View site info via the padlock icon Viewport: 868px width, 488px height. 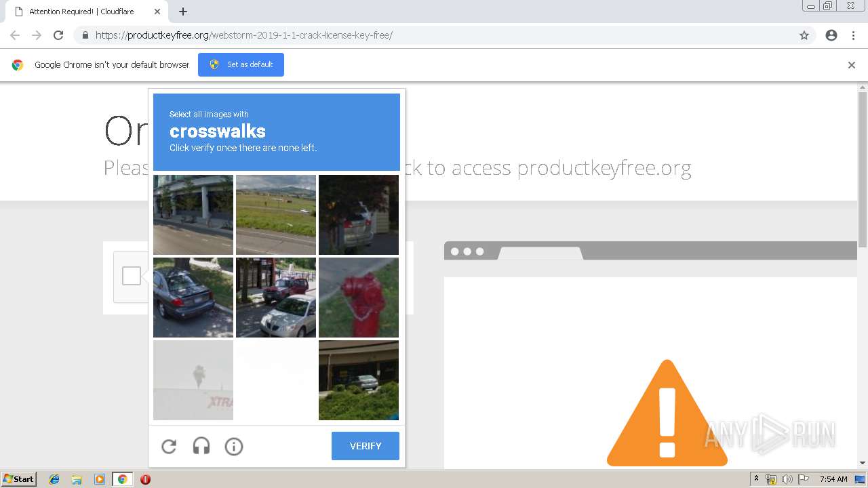tap(85, 35)
